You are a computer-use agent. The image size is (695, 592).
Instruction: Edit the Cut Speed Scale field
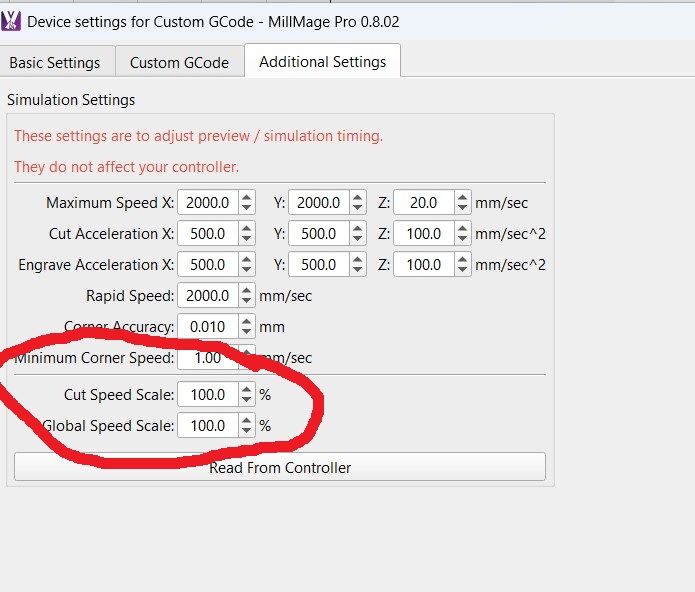[x=208, y=394]
